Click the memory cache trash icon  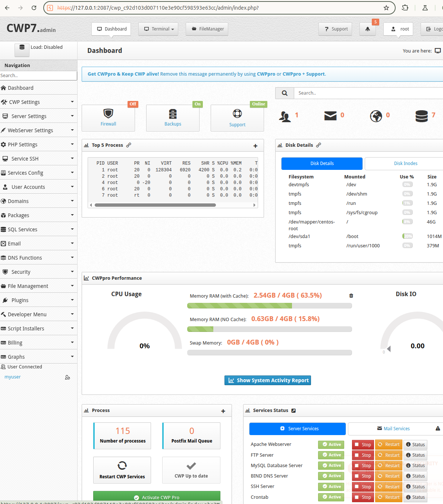[x=351, y=296]
